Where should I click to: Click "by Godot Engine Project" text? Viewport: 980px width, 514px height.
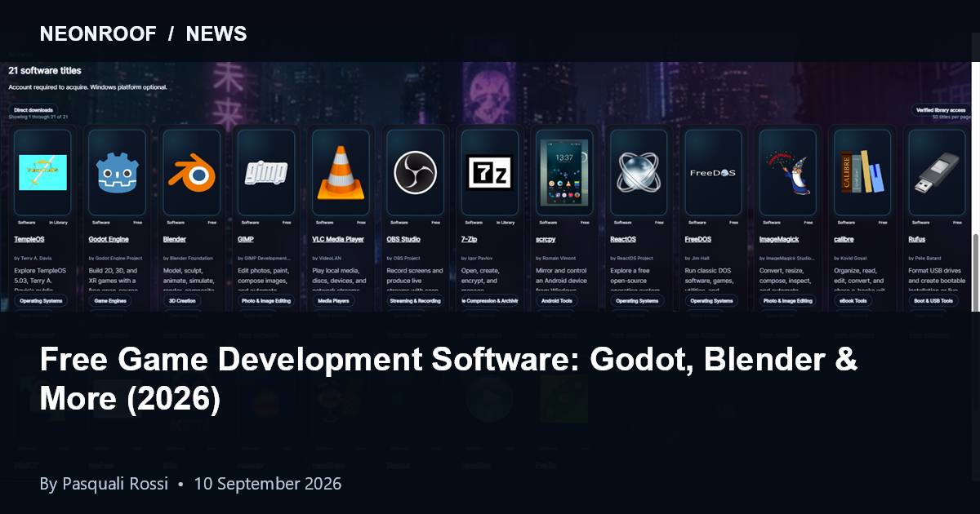coord(115,258)
